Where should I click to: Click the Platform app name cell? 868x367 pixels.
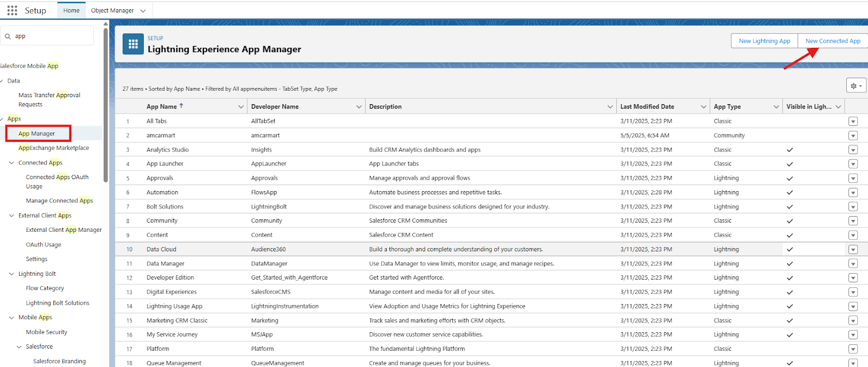point(158,349)
